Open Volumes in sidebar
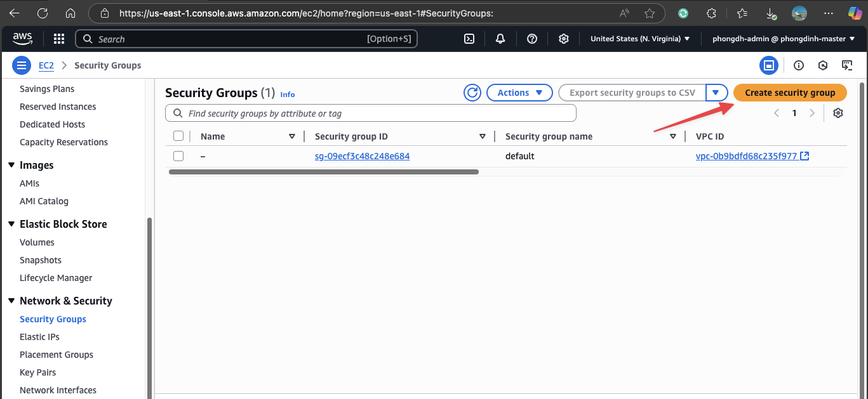 (x=37, y=242)
